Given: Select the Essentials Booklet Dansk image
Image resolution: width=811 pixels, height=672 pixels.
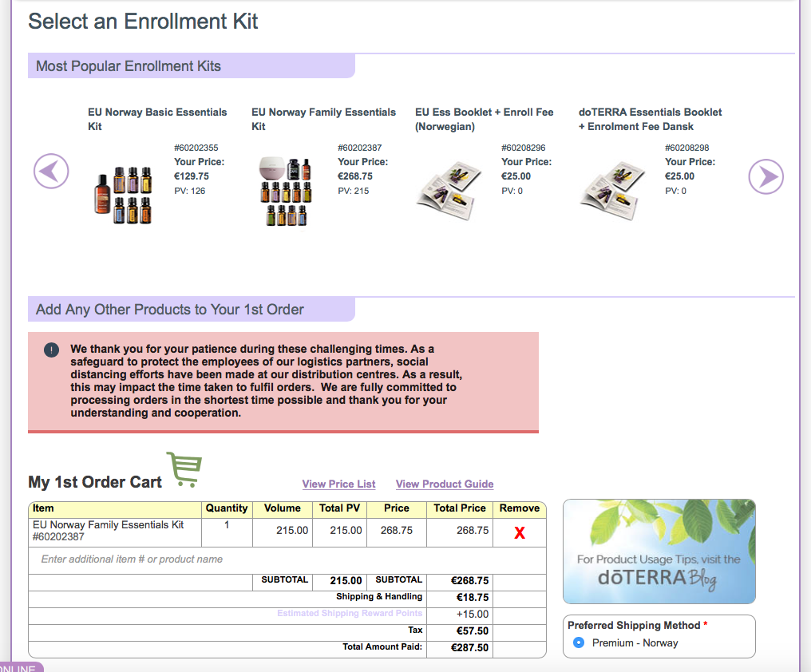Looking at the screenshot, I should coord(612,191).
